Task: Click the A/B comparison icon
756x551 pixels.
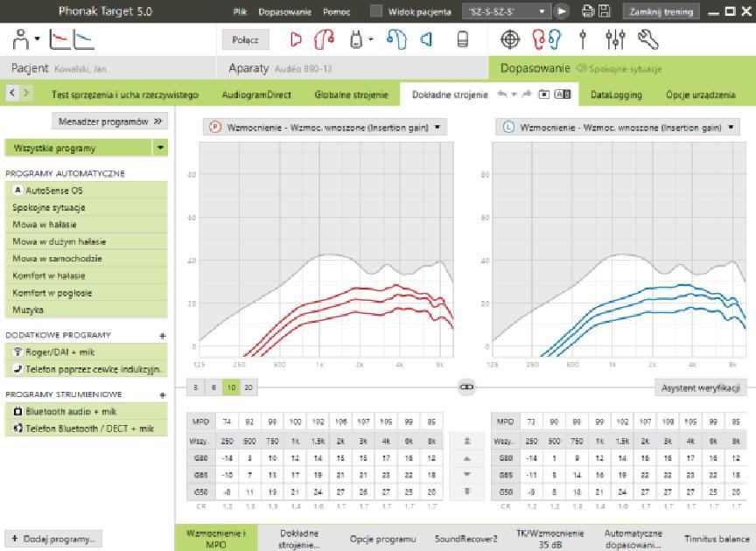Action: tap(563, 94)
